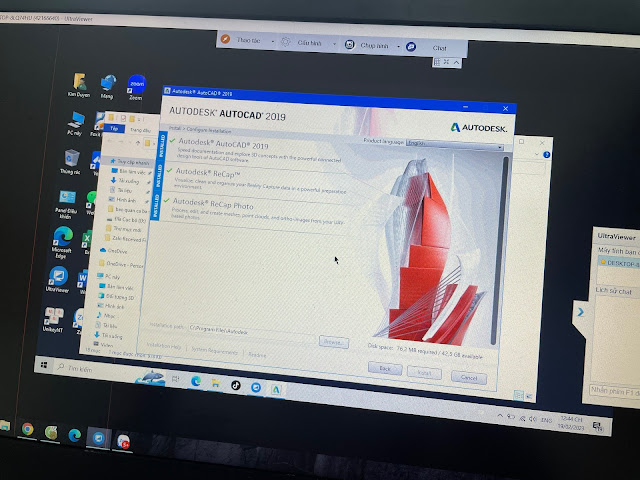
Task: Open the Readme link in installer
Action: click(x=257, y=355)
